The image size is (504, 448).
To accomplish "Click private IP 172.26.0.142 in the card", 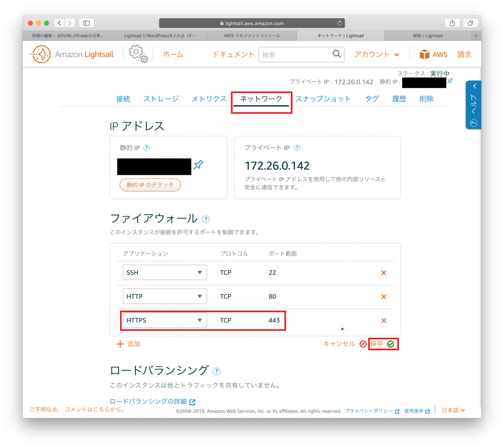I will click(277, 165).
